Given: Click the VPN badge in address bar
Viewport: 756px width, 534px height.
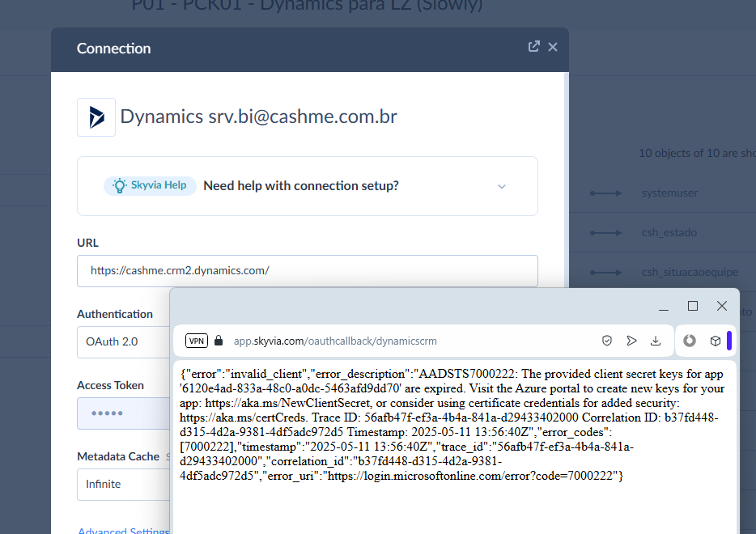Looking at the screenshot, I should click(x=197, y=341).
